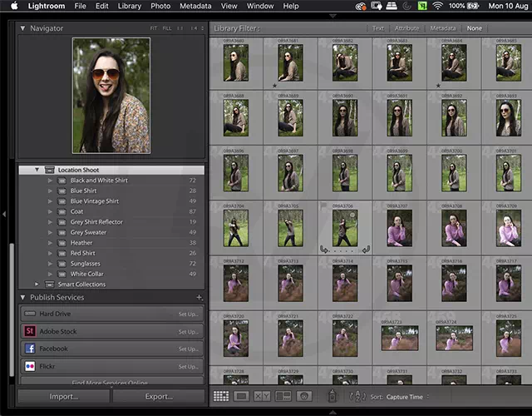Expand the Black and White Shirt collection
532x416 pixels.
tap(50, 181)
